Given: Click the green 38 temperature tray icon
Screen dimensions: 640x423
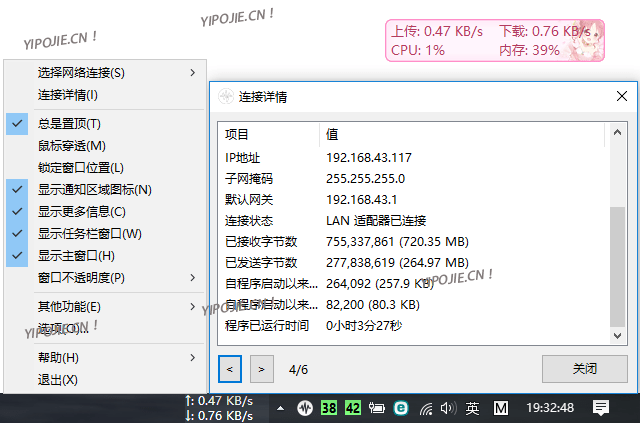Looking at the screenshot, I should [329, 408].
